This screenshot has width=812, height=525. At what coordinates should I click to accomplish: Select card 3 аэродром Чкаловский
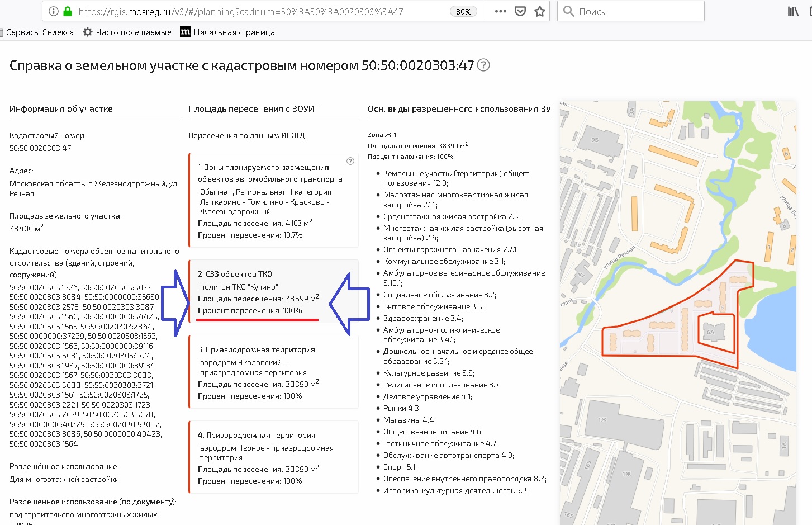coord(274,372)
